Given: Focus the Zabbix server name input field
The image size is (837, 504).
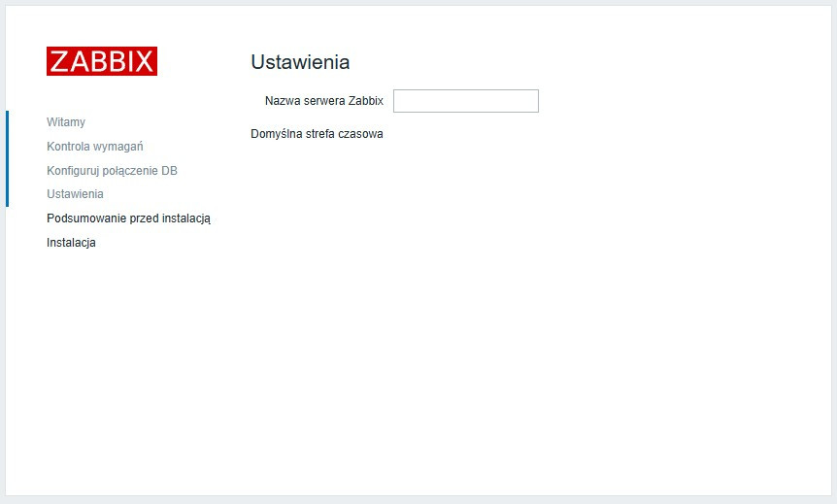Looking at the screenshot, I should coord(465,101).
